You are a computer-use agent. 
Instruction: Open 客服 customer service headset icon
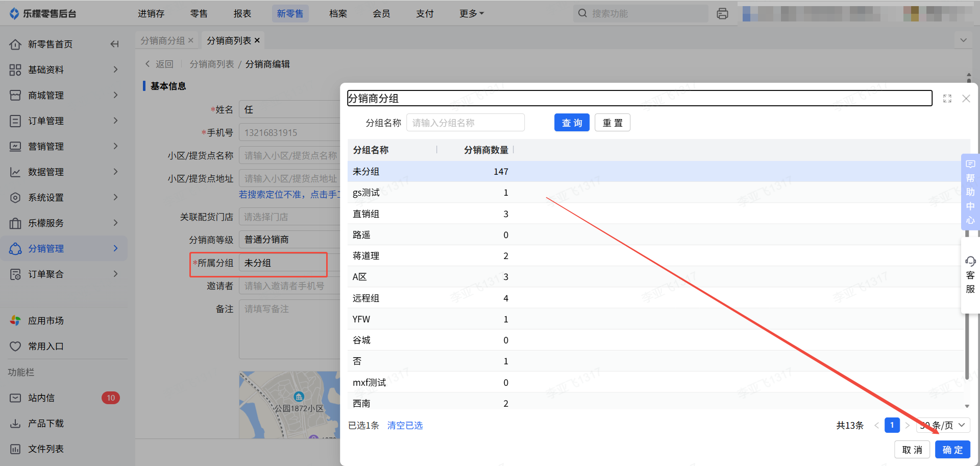point(970,262)
